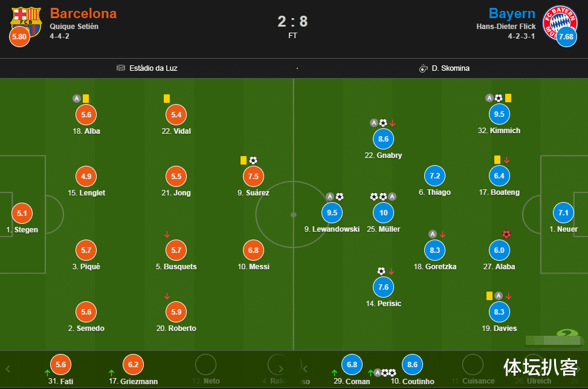588x389 pixels.
Task: Select Messi's 6.8 rating circle
Action: point(254,250)
